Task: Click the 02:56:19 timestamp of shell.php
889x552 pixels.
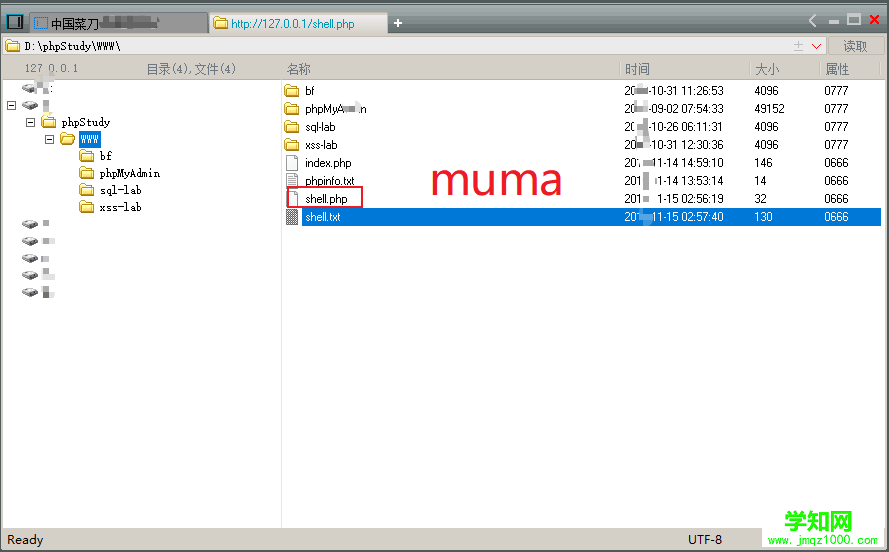Action: click(702, 199)
